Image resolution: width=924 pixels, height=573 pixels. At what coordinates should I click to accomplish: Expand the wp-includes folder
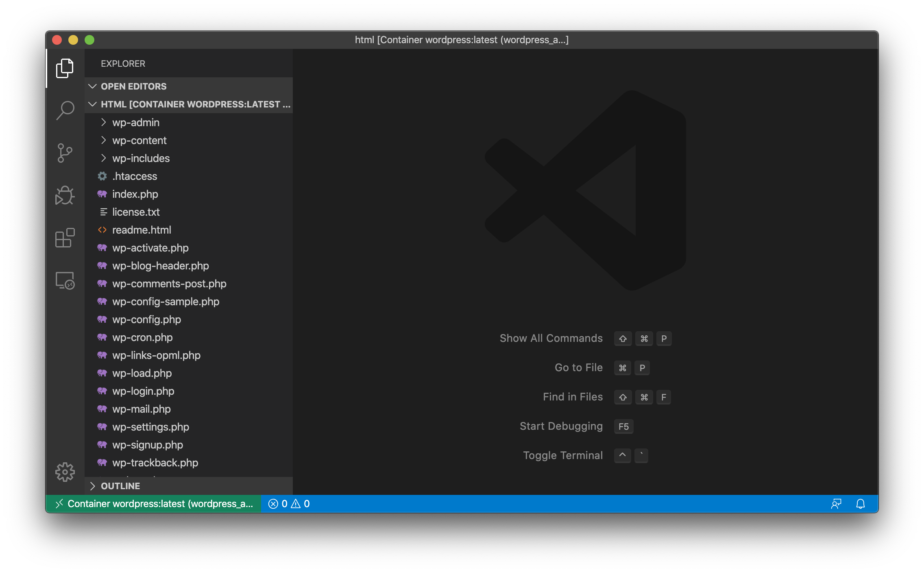pyautogui.click(x=141, y=158)
